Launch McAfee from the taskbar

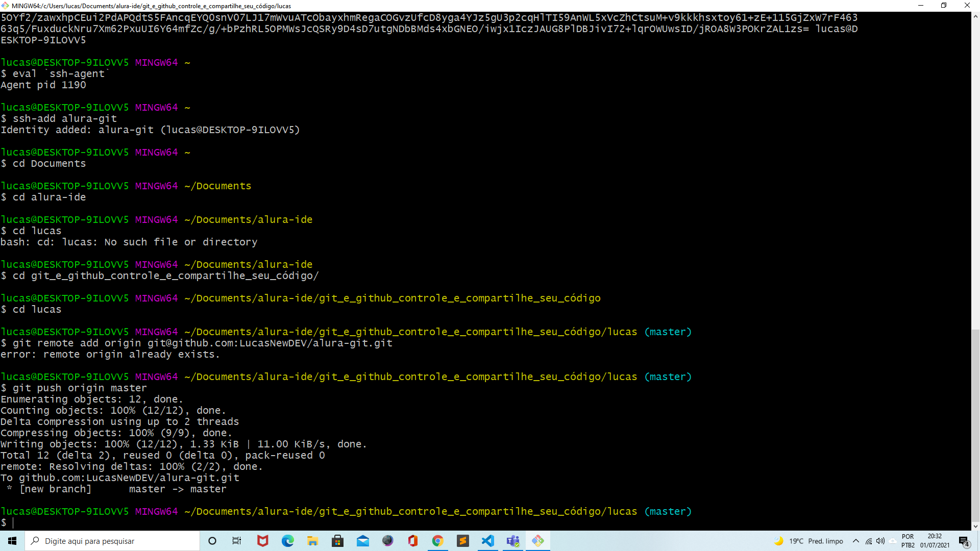(262, 541)
